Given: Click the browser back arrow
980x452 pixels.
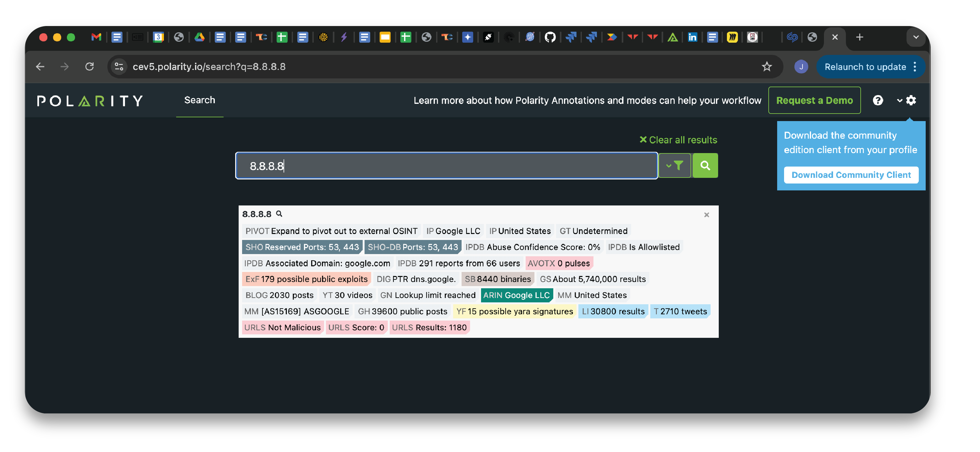Looking at the screenshot, I should (40, 66).
